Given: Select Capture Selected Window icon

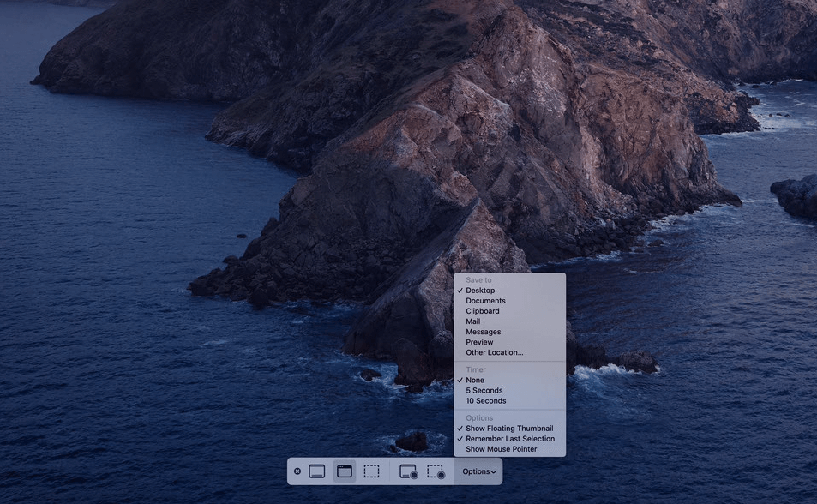Looking at the screenshot, I should (345, 471).
